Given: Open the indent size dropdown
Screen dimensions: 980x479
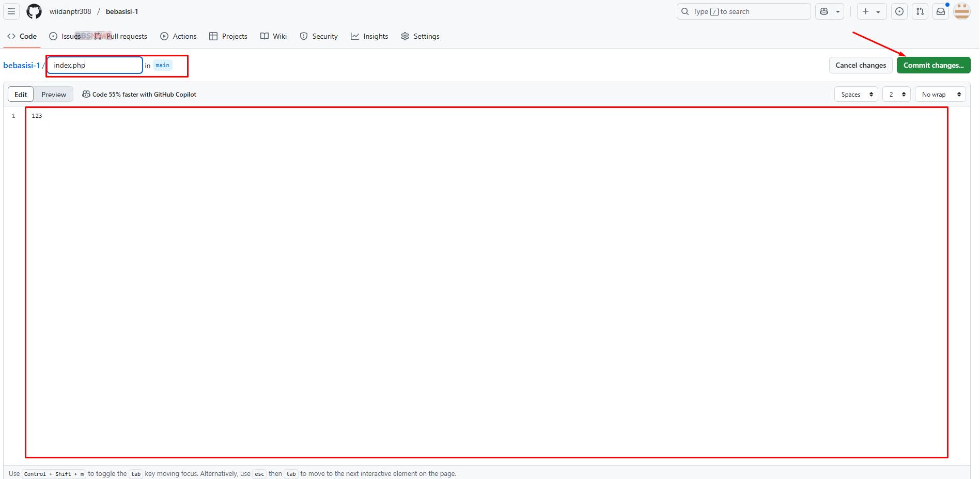Looking at the screenshot, I should click(x=896, y=95).
